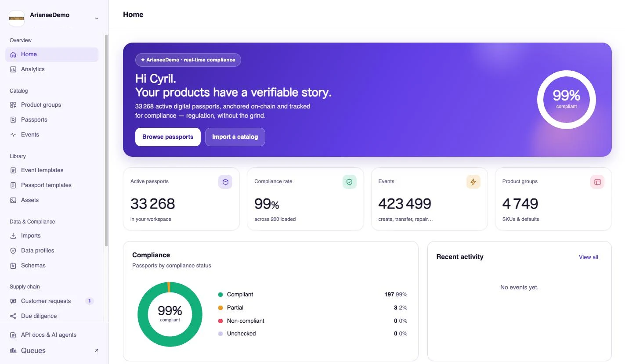Click the 4 749 product groups value
Image resolution: width=625 pixels, height=364 pixels.
520,204
